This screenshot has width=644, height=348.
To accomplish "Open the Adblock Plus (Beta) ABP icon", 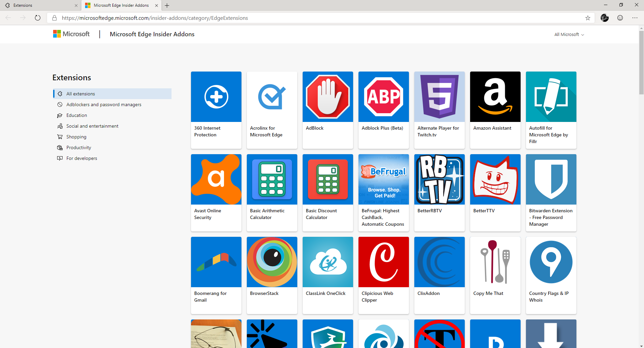I will click(x=384, y=97).
